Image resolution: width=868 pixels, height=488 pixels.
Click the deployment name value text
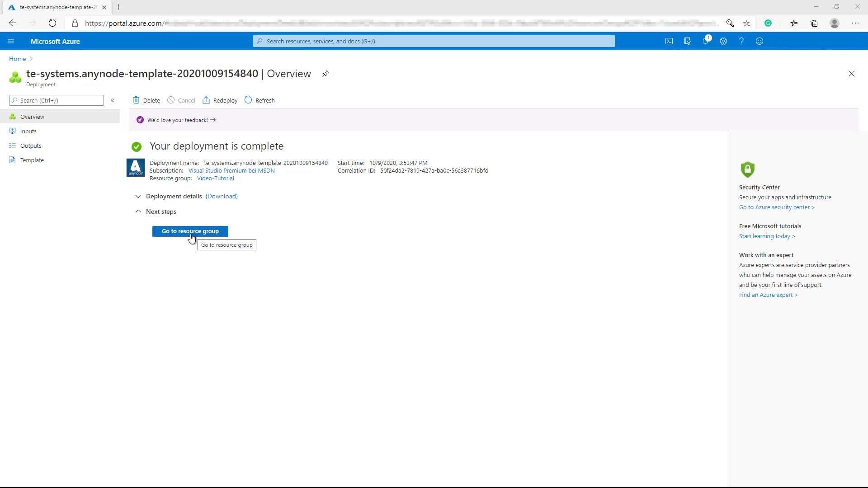(x=266, y=163)
